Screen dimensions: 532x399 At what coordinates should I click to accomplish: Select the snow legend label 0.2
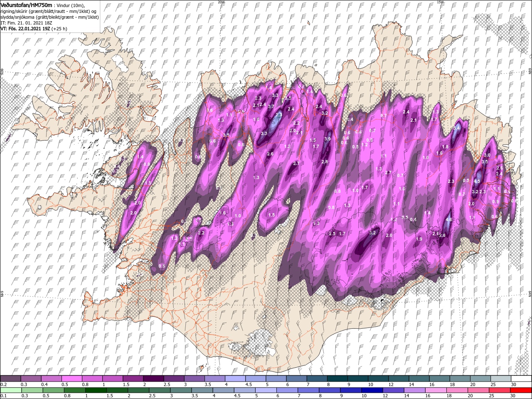click(x=3, y=384)
